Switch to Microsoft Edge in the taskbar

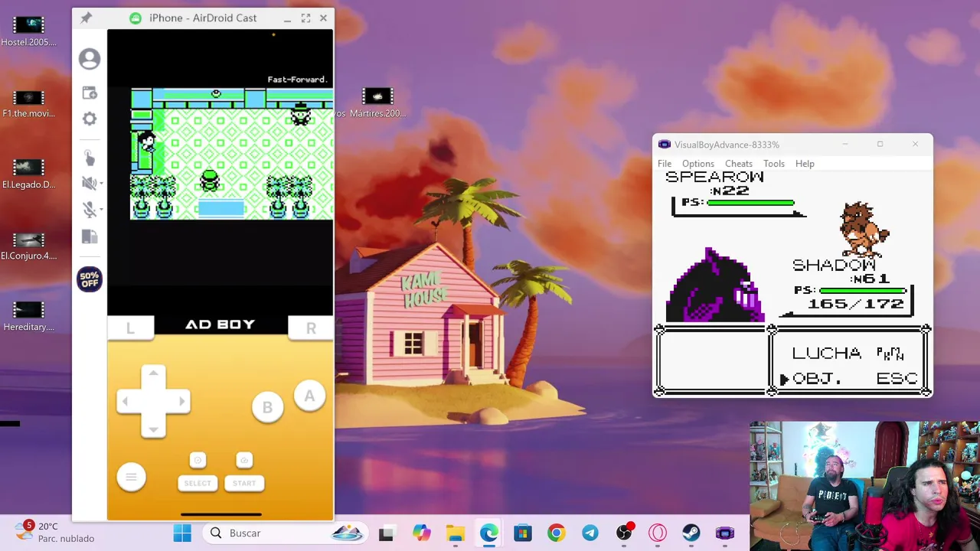tap(488, 533)
